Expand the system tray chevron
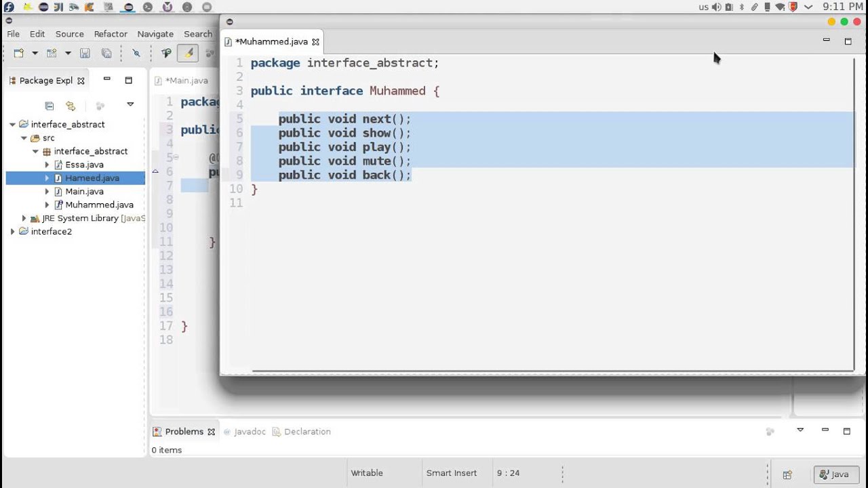 (808, 7)
